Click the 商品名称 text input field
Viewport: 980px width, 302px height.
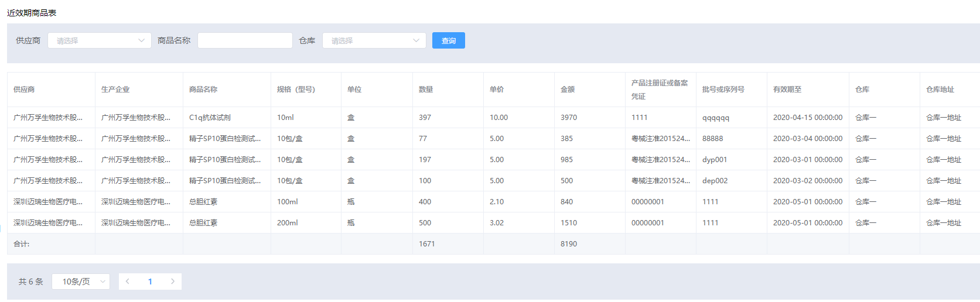[245, 40]
